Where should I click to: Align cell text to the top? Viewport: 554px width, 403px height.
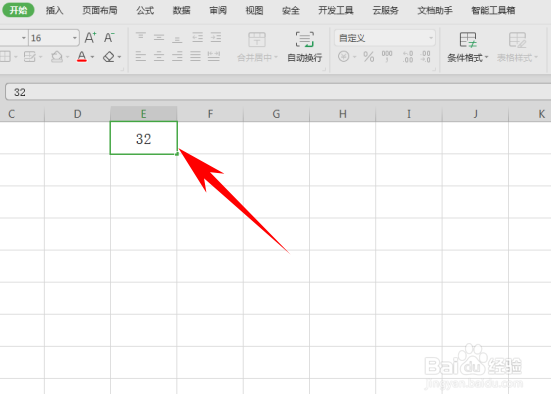(x=141, y=37)
